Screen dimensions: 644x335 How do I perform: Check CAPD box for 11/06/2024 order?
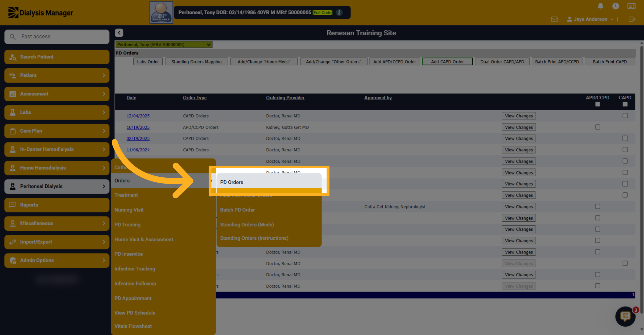tap(625, 150)
